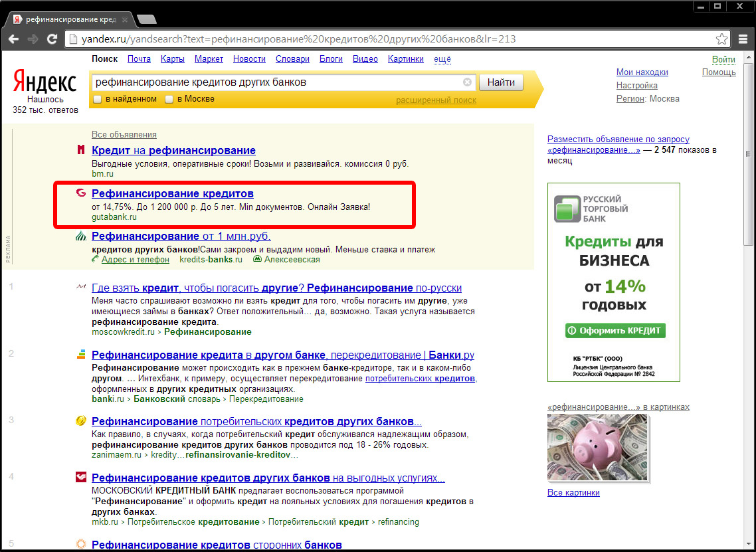756x552 pixels.
Task: Click 'потребительских кредитов' inline link
Action: click(x=420, y=379)
